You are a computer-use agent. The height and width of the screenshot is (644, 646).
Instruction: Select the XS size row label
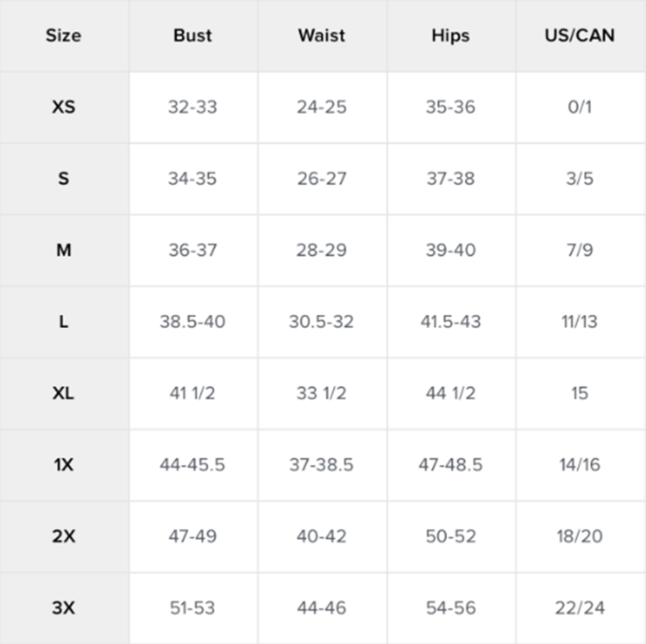[x=63, y=107]
